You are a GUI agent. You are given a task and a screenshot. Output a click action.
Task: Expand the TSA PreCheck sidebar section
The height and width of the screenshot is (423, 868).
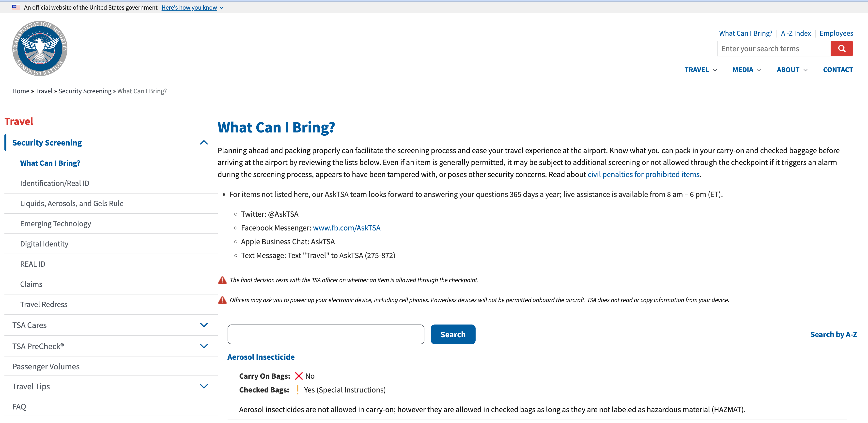[204, 346]
